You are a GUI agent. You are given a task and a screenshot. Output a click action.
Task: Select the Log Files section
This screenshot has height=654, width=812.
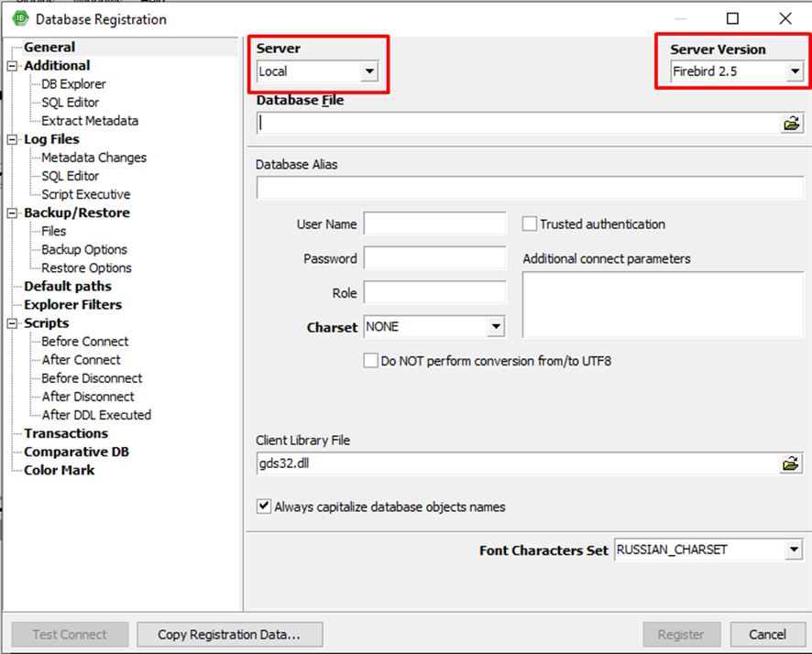[52, 139]
